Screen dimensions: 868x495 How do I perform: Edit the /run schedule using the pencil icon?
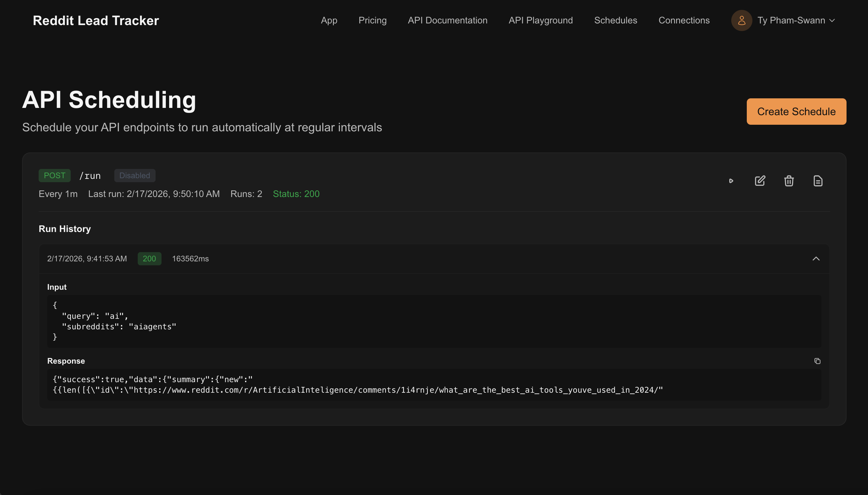[760, 181]
